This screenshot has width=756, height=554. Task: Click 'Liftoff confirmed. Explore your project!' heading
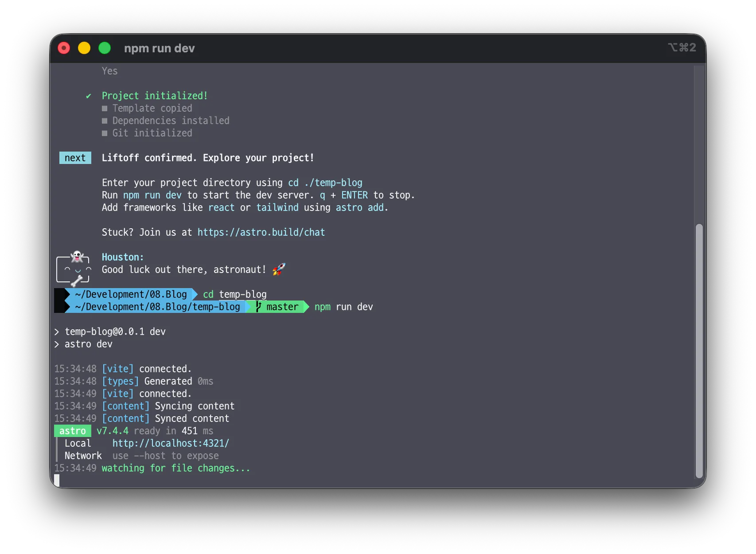coord(208,158)
